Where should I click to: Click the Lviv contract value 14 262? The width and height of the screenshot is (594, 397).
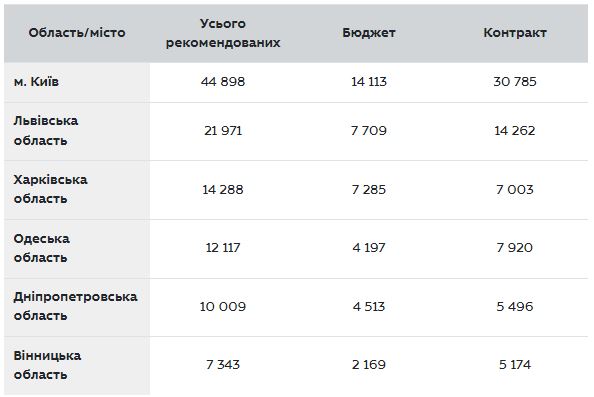[515, 131]
